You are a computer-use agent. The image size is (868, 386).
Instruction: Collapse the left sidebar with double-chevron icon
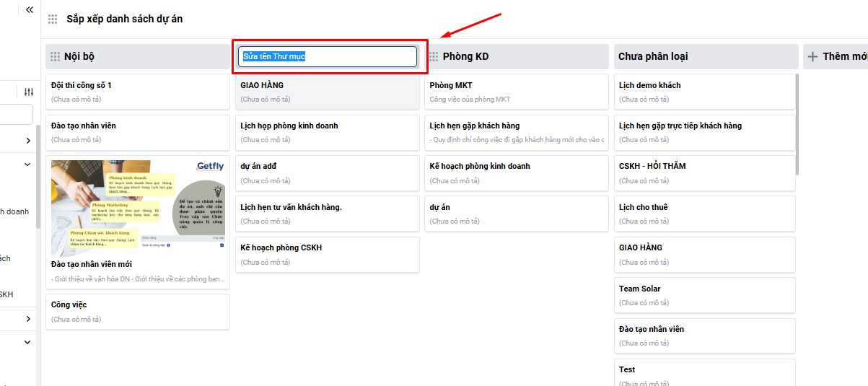[29, 10]
